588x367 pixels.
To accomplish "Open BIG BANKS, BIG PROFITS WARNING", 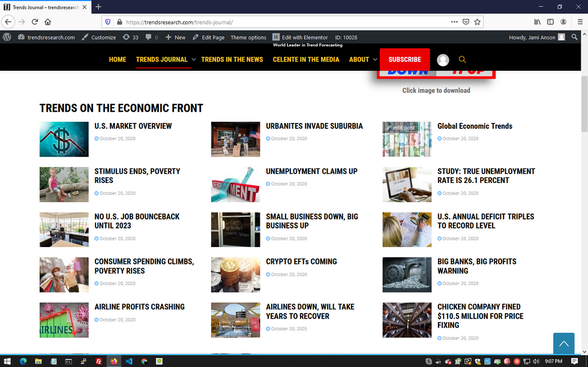I will (x=476, y=266).
